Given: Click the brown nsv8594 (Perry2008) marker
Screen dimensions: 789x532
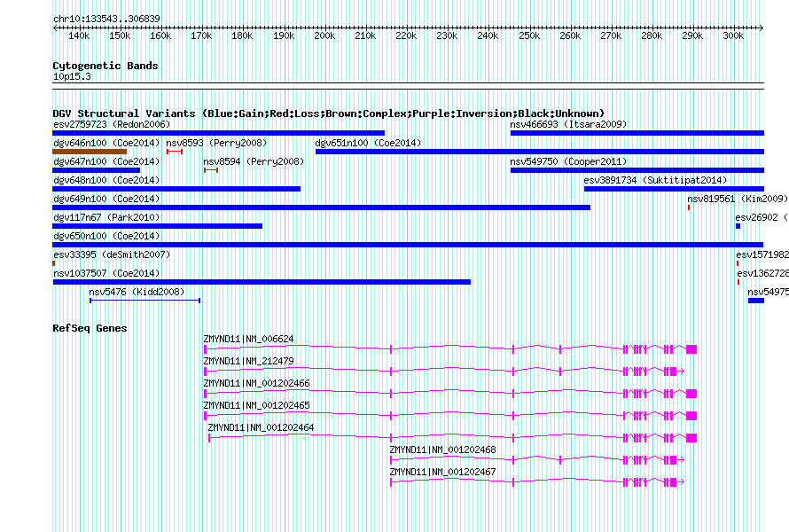Looking at the screenshot, I should pos(211,170).
